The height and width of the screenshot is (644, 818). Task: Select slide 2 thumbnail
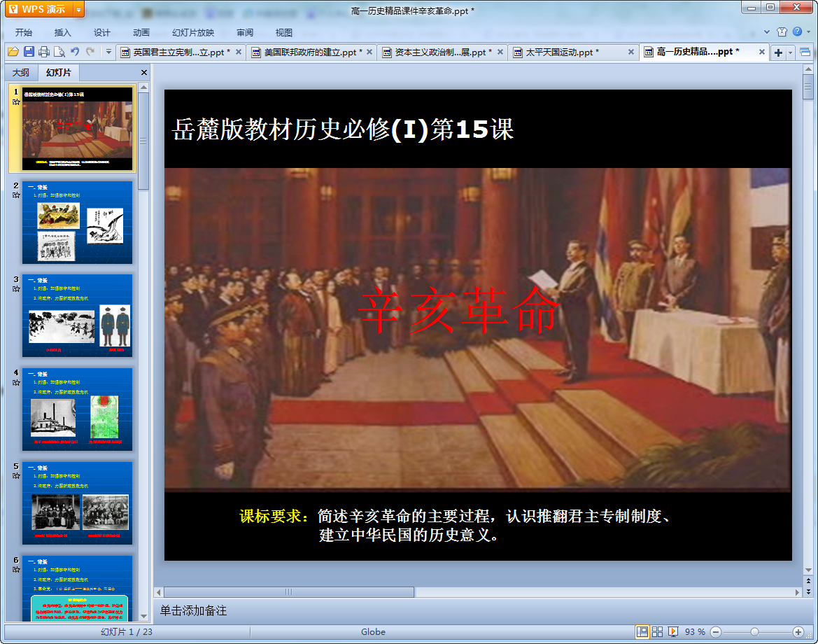click(77, 223)
